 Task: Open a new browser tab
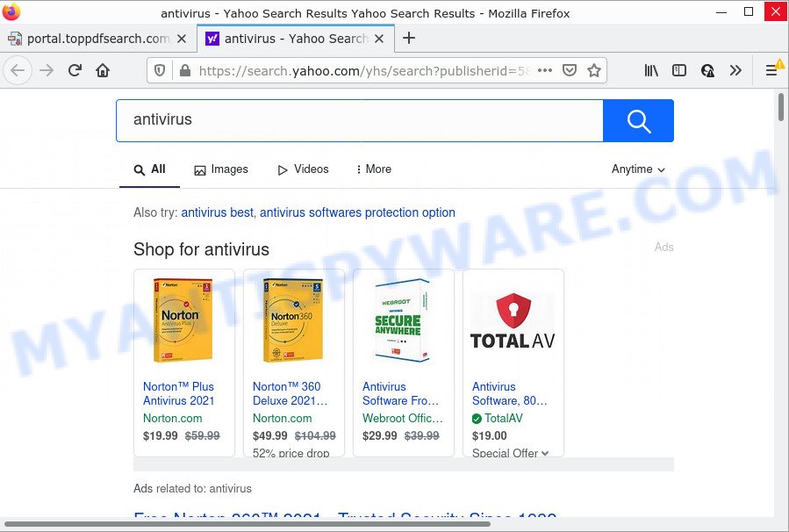(x=409, y=39)
